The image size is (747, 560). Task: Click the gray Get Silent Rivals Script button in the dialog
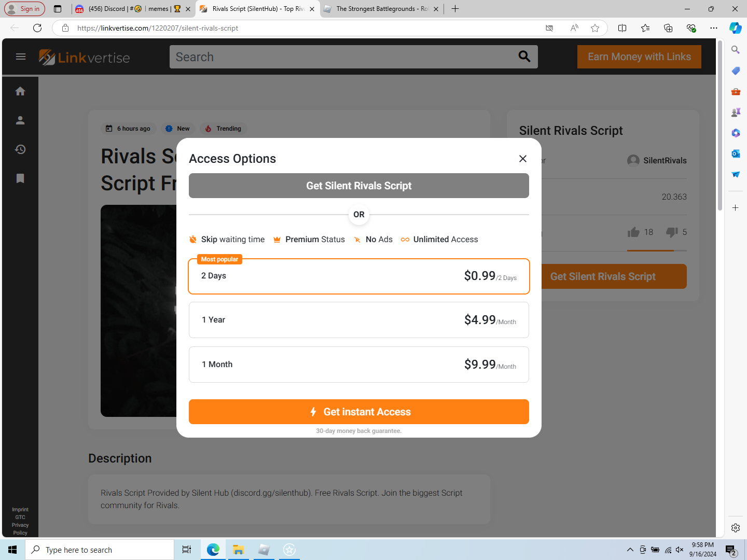359,186
